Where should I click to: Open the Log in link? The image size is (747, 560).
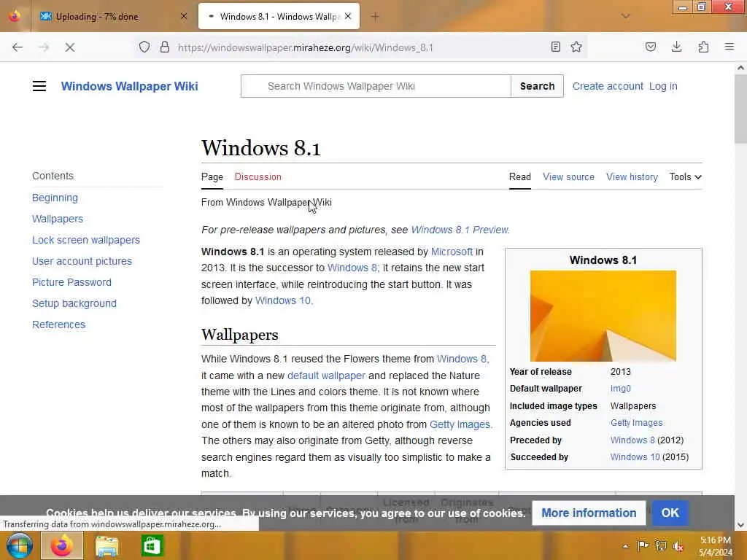(x=663, y=86)
